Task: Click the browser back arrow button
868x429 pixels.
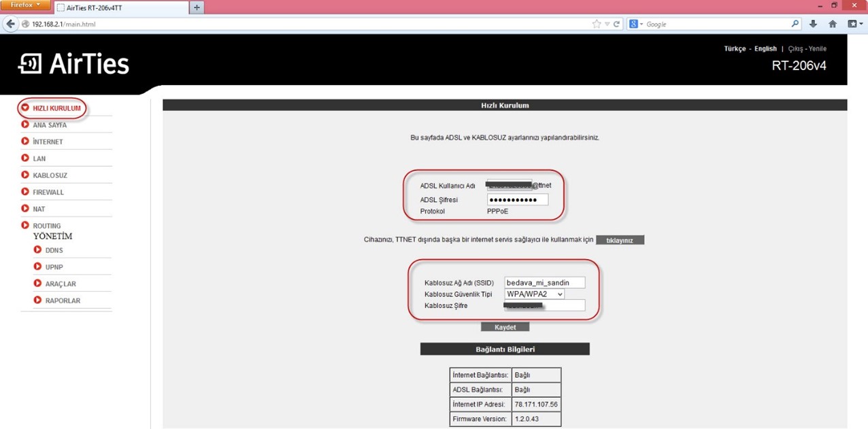Action: [x=10, y=24]
